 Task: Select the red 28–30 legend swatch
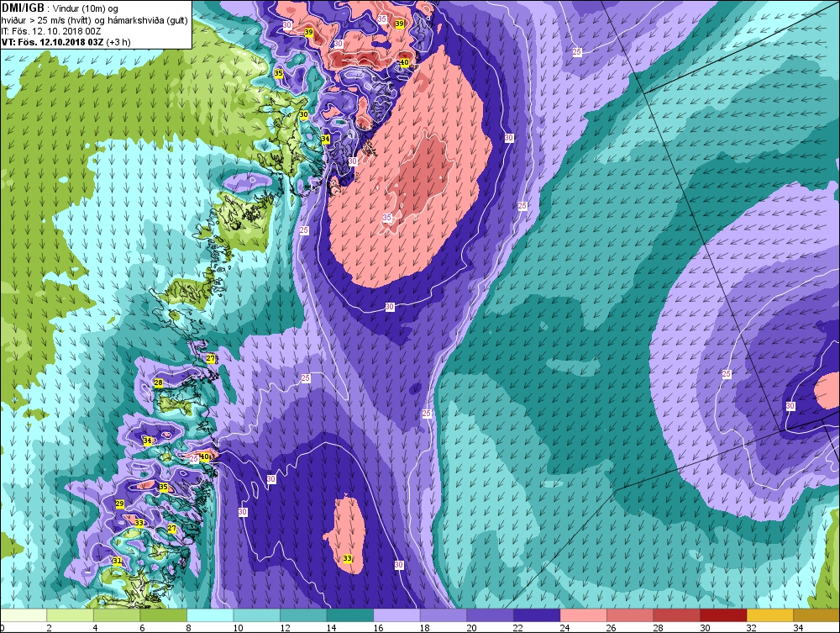pos(676,615)
